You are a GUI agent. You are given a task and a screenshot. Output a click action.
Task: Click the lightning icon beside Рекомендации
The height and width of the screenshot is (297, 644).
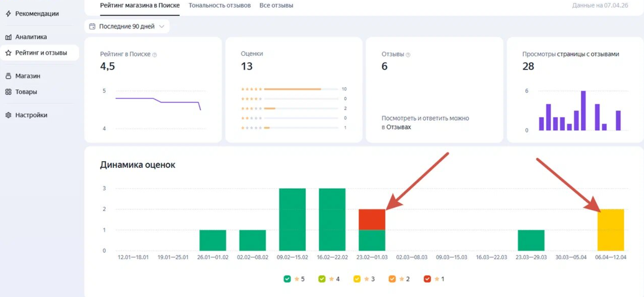[x=8, y=14]
